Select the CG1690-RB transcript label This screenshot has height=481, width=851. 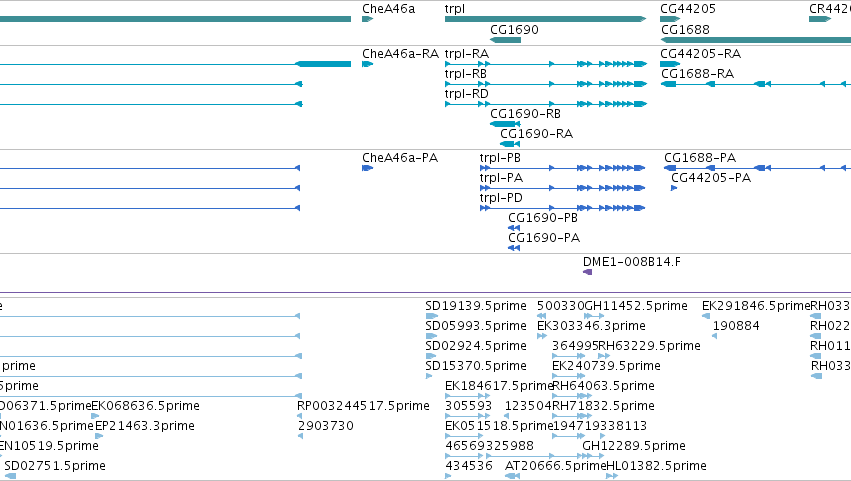tap(525, 114)
